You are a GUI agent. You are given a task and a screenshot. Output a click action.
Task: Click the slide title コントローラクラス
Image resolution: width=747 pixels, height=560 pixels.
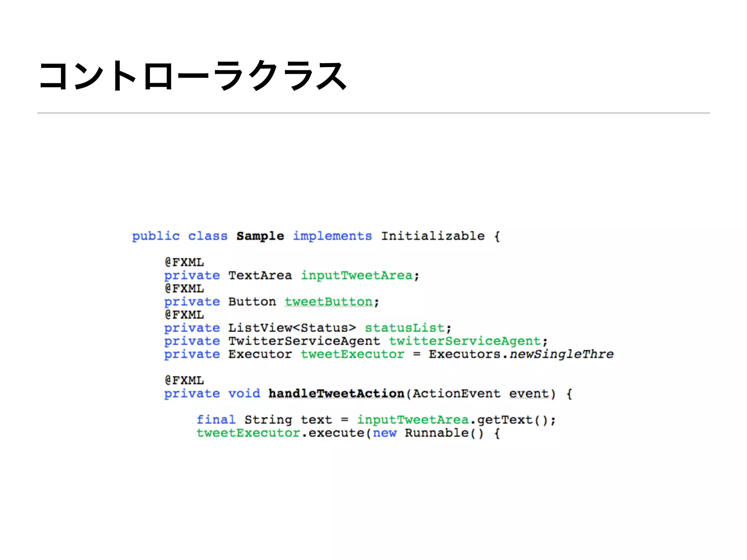tap(193, 75)
